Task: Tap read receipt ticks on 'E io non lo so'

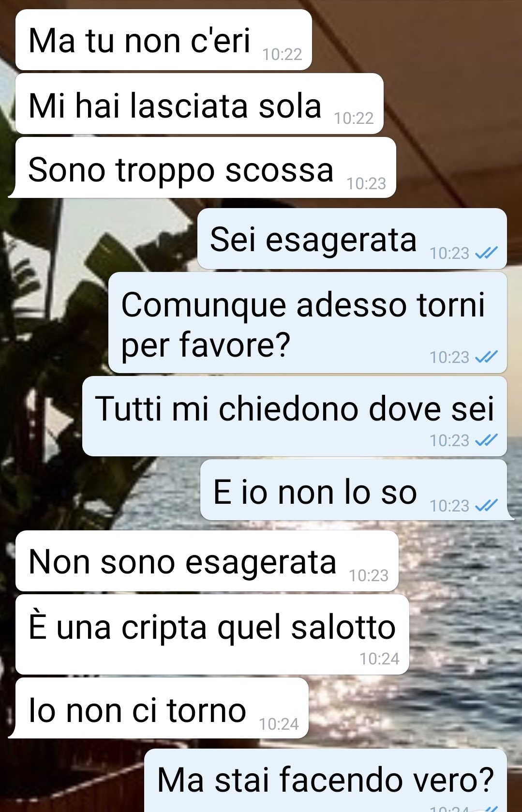Action: 486,505
